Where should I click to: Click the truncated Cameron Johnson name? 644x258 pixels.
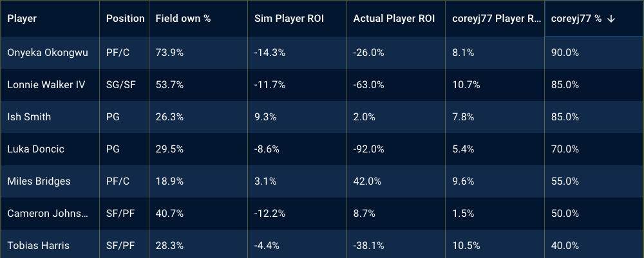click(x=48, y=214)
